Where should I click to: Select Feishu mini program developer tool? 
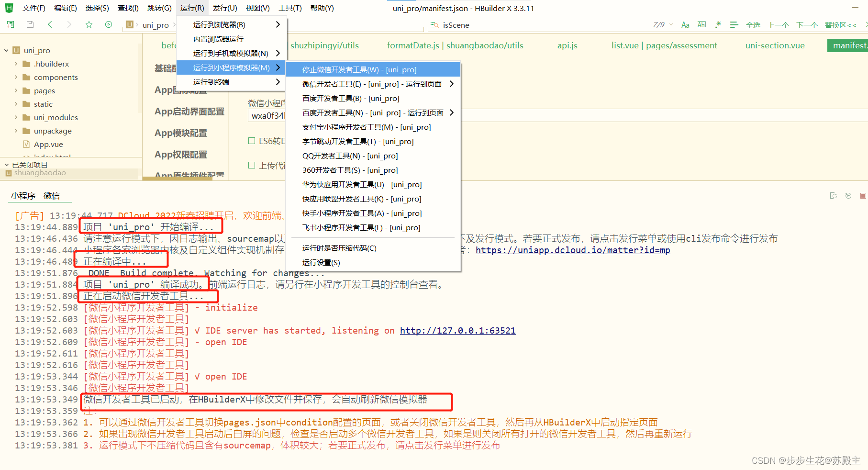[373, 227]
